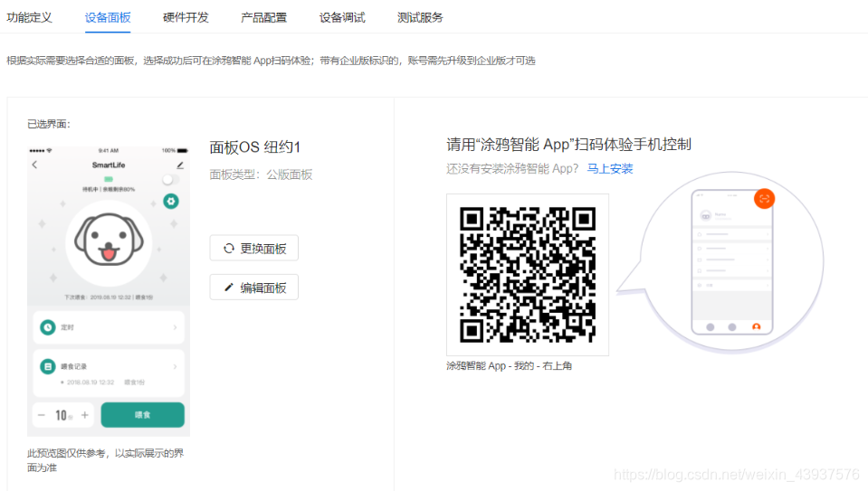Viewport: 868px width, 491px height.
Task: Click the green settings gear icon
Action: pos(171,202)
